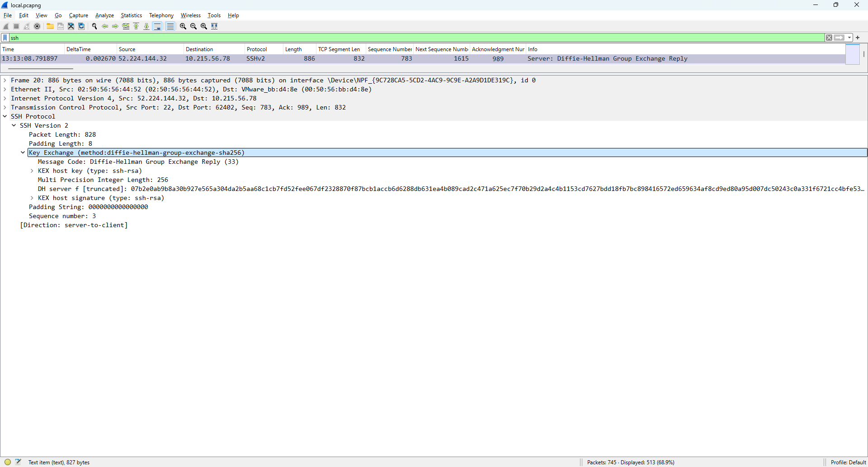Viewport: 868px width, 467px height.
Task: Open capture options gear icon
Action: 37,26
